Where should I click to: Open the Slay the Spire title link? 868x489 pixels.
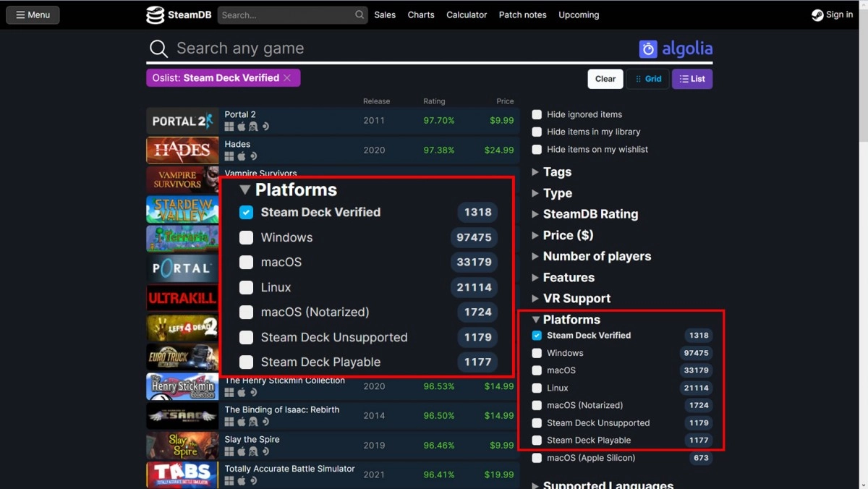coord(252,439)
